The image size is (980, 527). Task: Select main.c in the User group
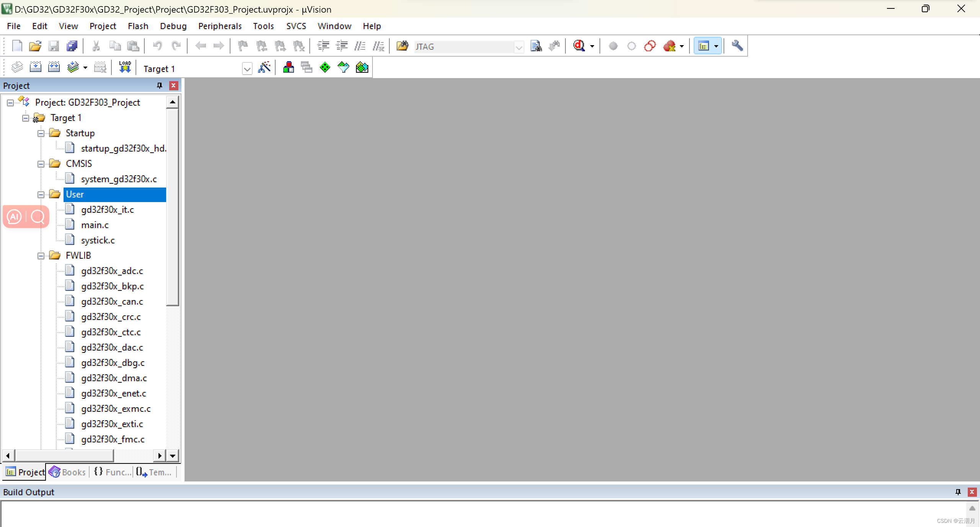click(95, 225)
